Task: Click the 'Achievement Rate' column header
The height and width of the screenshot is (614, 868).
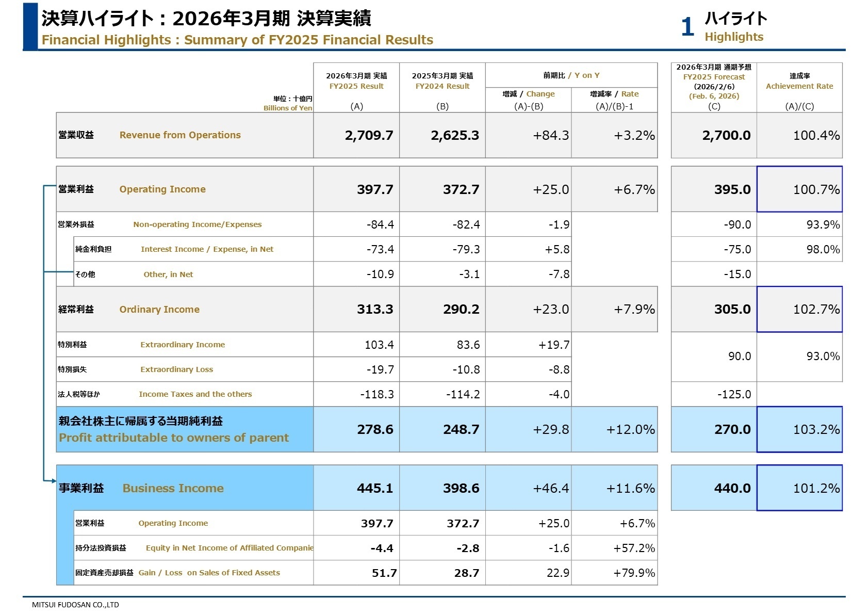Action: click(799, 86)
